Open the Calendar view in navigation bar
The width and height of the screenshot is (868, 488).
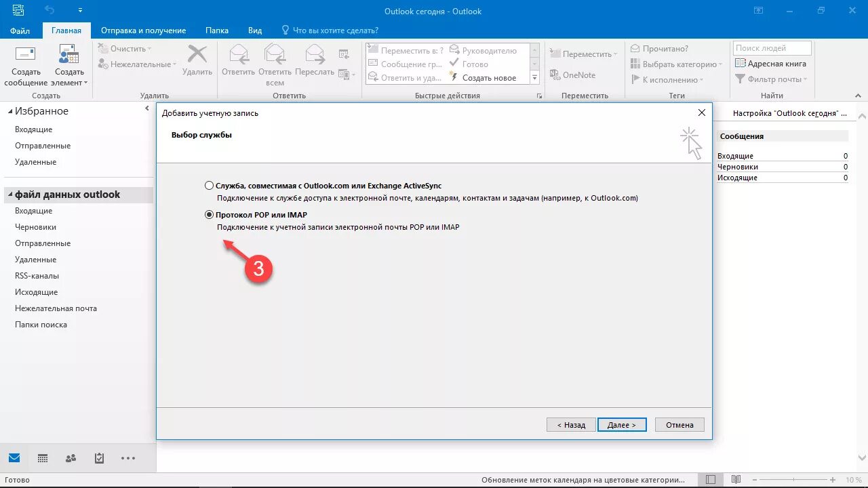[x=43, y=458]
